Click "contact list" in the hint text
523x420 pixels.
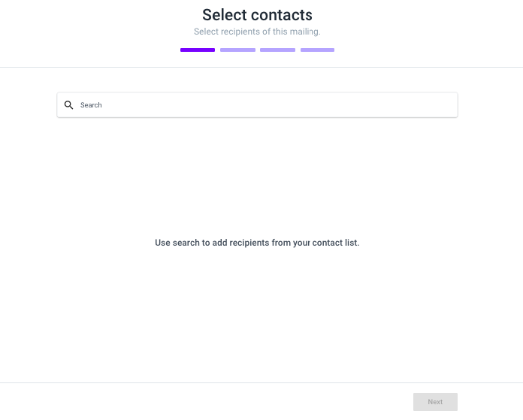tap(335, 243)
